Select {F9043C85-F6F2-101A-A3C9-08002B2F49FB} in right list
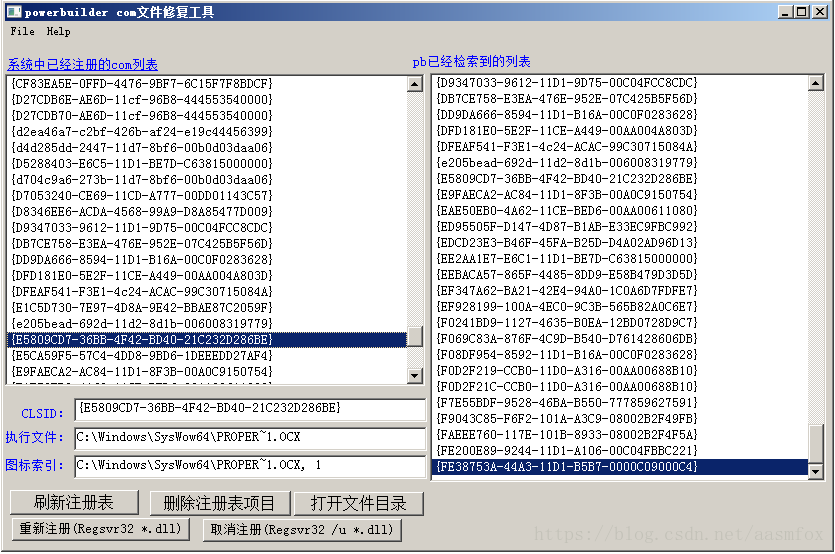Image resolution: width=835 pixels, height=554 pixels. (x=620, y=418)
